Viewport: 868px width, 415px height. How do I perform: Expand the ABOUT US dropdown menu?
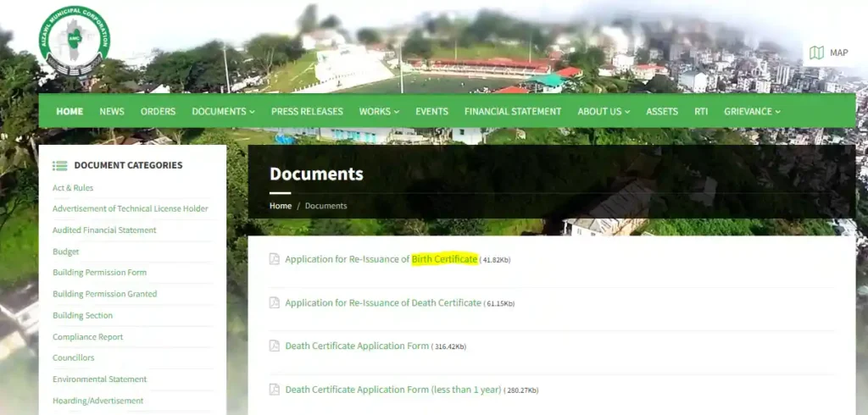[604, 112]
